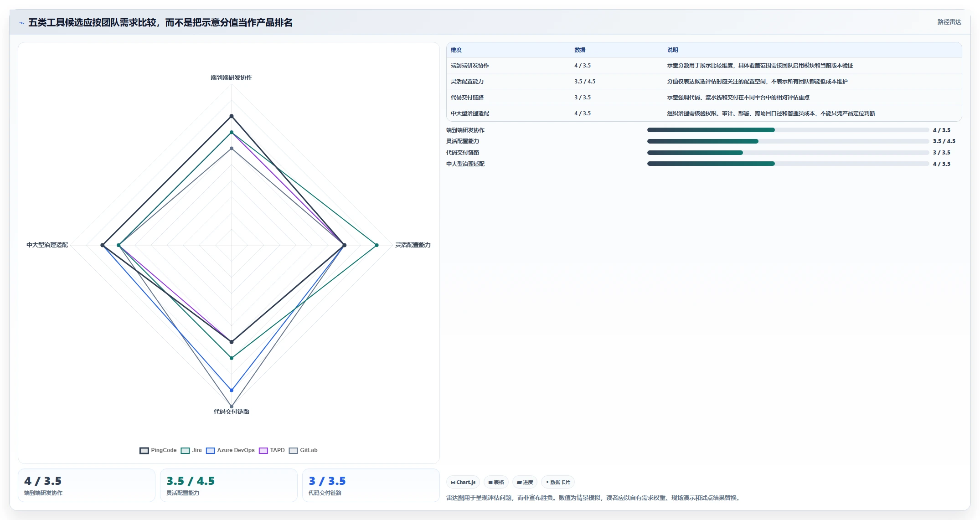Screen dimensions: 980x520
Task: Click description starting 示意分数用于展示比较维度
Action: click(760, 66)
